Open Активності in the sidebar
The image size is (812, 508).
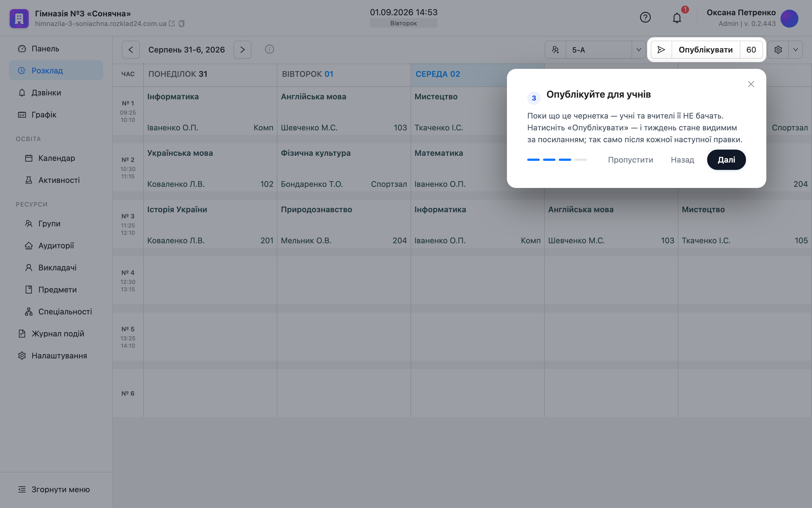click(x=56, y=180)
